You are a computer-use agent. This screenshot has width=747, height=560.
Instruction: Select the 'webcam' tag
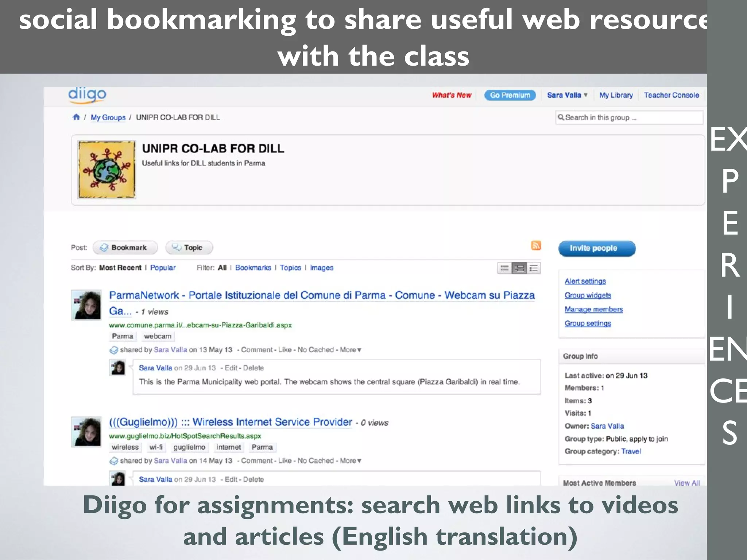tap(158, 336)
